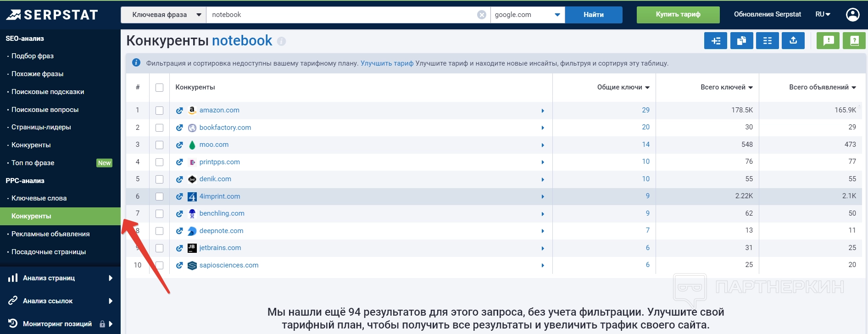868x334 pixels.
Task: Check the moo.com row checkbox
Action: point(159,145)
